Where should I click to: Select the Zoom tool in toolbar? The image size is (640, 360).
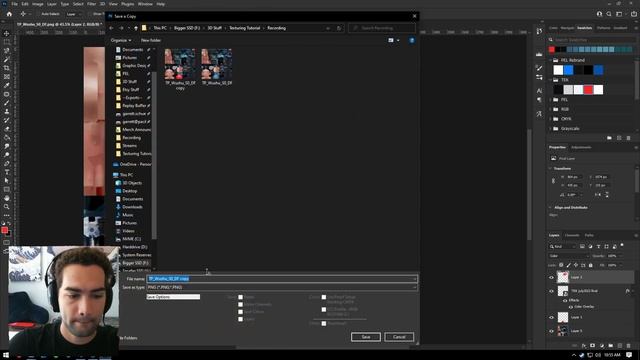[x=7, y=207]
